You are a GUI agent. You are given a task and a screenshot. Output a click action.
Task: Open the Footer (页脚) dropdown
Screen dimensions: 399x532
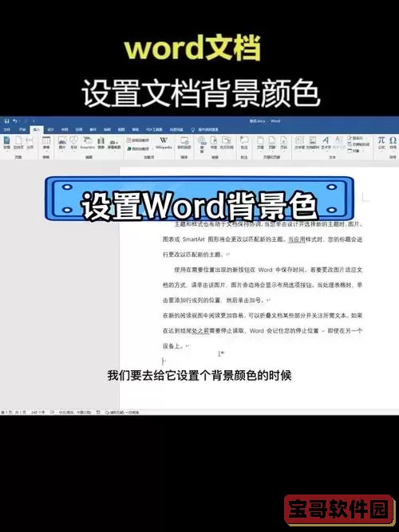tap(272, 143)
